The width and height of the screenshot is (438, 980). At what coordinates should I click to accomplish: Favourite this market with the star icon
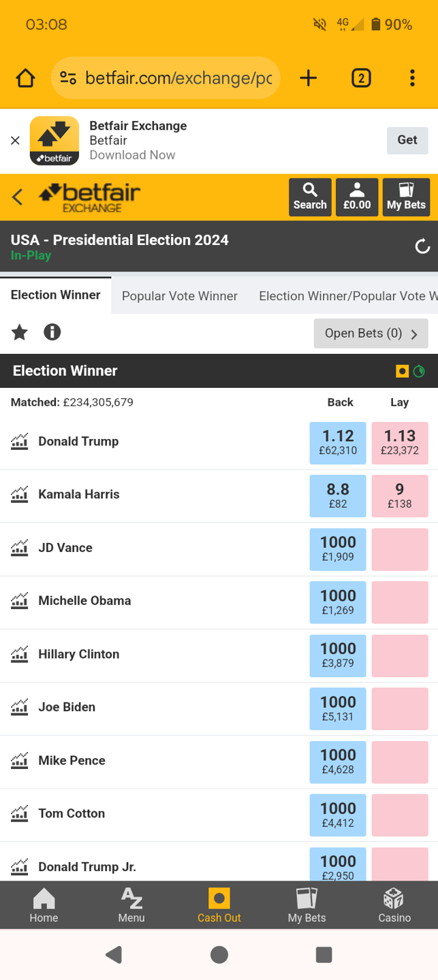pyautogui.click(x=20, y=332)
